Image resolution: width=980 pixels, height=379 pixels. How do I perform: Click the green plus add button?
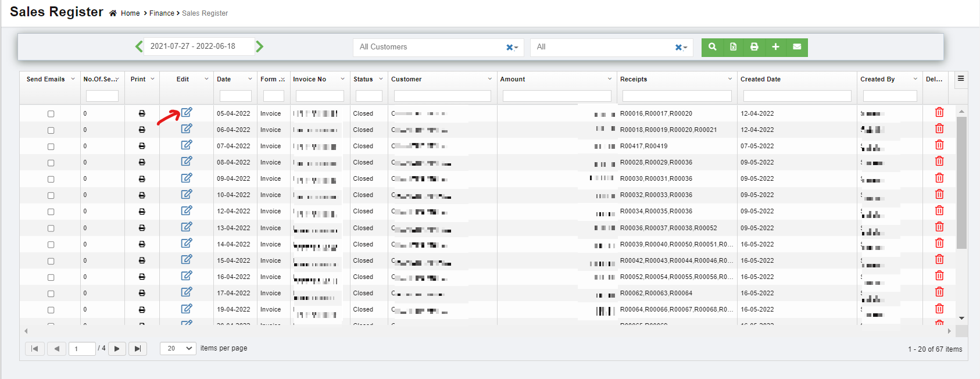(x=775, y=47)
